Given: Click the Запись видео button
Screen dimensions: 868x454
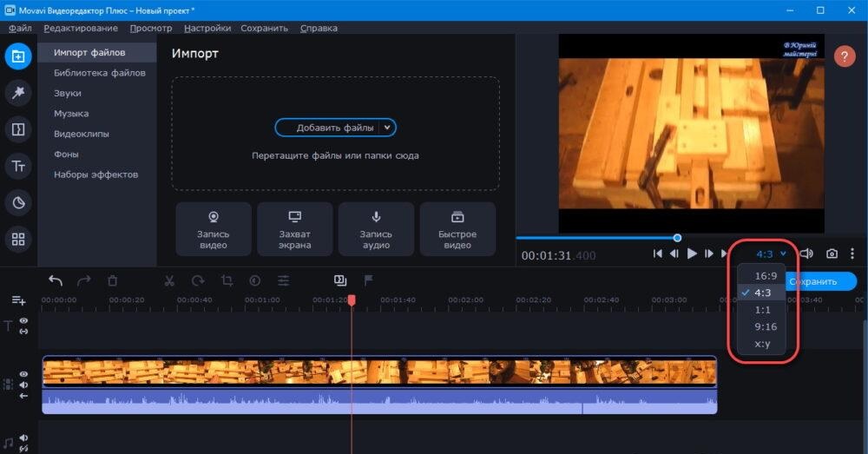Looking at the screenshot, I should point(213,229).
